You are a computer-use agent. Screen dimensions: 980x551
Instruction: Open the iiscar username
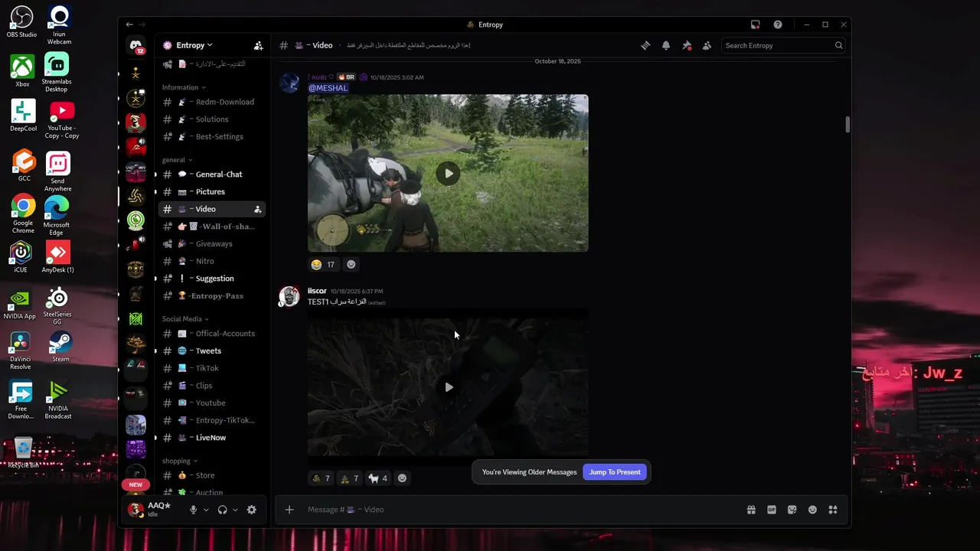click(x=317, y=291)
